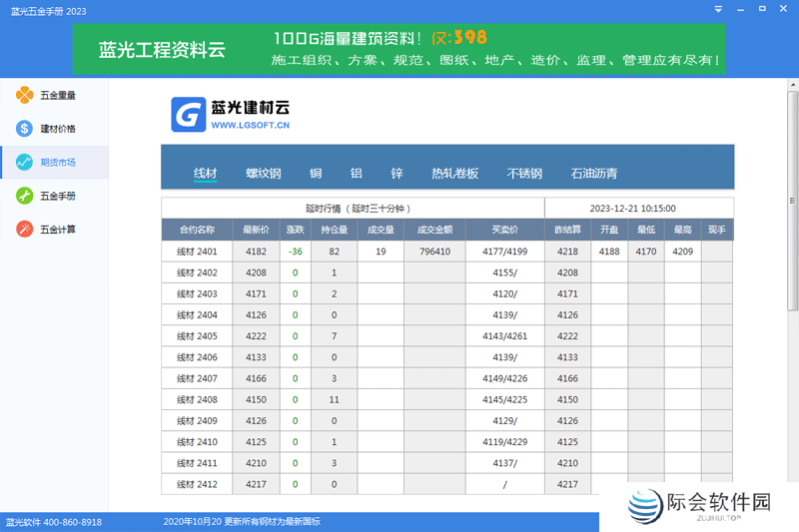Select the 线材 2408 contract row
The height and width of the screenshot is (532, 799).
click(447, 399)
